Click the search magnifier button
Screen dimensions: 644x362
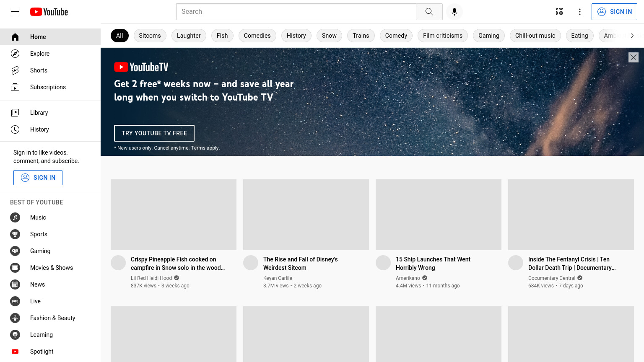tap(429, 12)
